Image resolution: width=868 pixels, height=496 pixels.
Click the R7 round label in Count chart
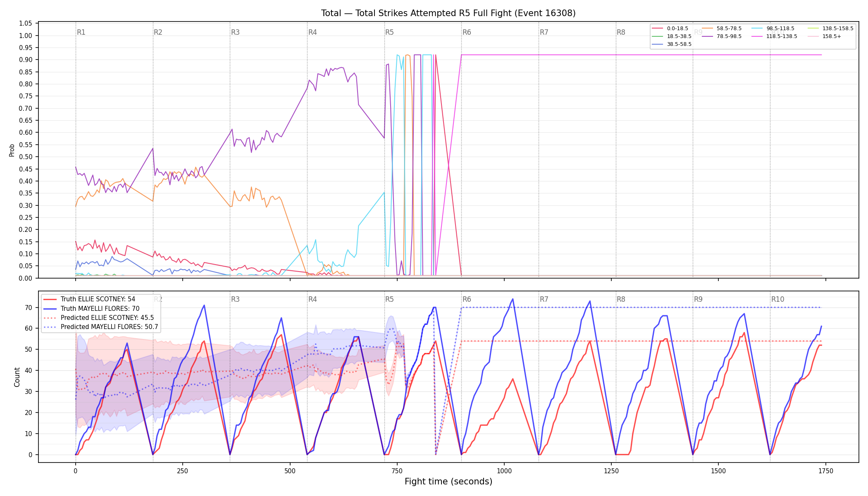[x=544, y=299]
